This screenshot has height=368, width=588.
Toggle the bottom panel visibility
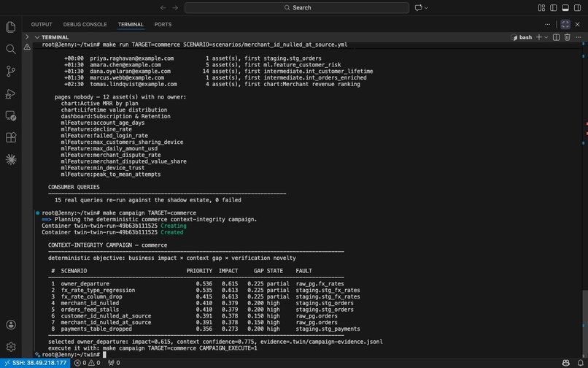[x=565, y=7]
